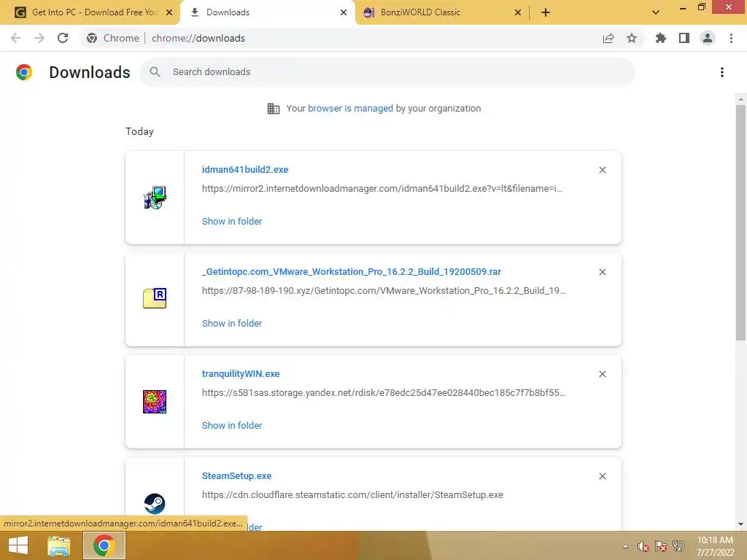Reload the downloads page

tap(63, 38)
